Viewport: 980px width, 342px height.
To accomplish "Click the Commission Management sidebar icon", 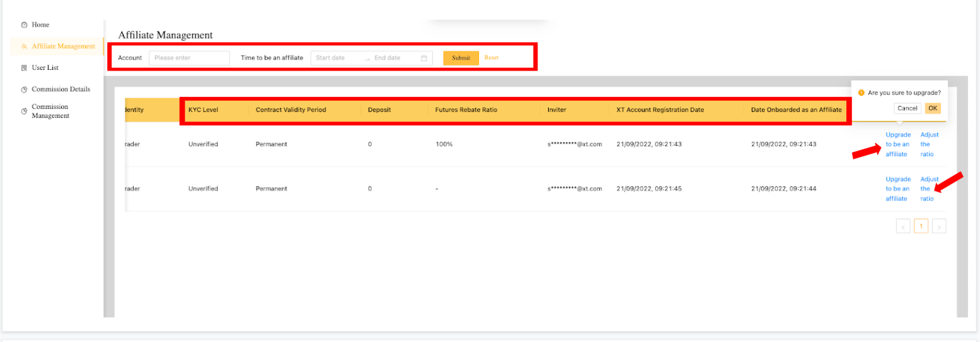I will pos(24,111).
